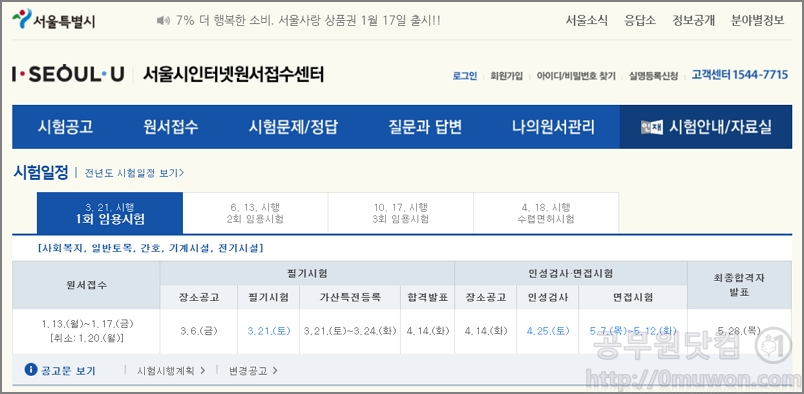The image size is (804, 394).
Task: Click the 회원가입 link
Action: [x=507, y=76]
